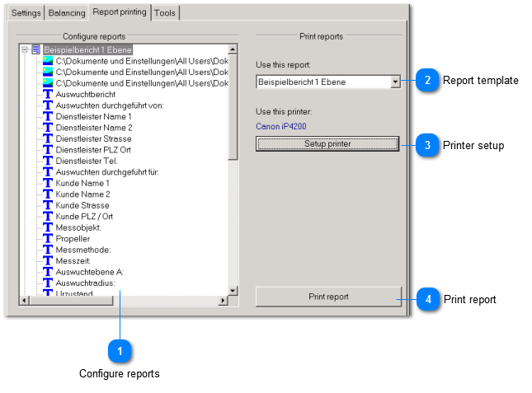This screenshot has height=393, width=532.
Task: Collapse the Beispielbericht 1 Ebene tree node
Action: 25,50
